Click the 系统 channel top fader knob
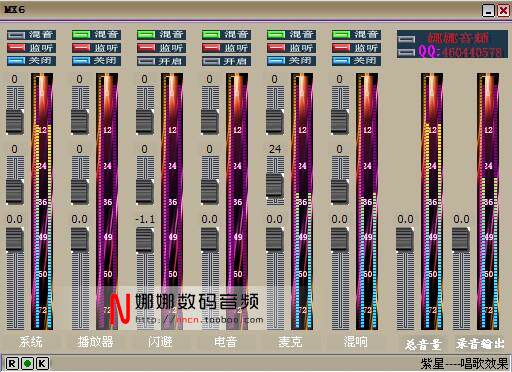The image size is (512, 372). click(x=15, y=121)
